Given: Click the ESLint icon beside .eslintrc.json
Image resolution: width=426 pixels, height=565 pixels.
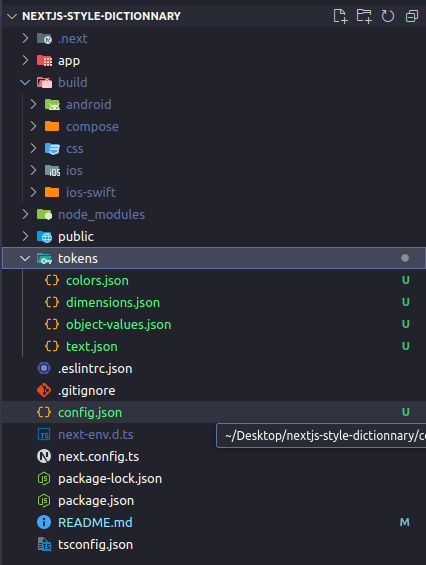Looking at the screenshot, I should click(44, 368).
